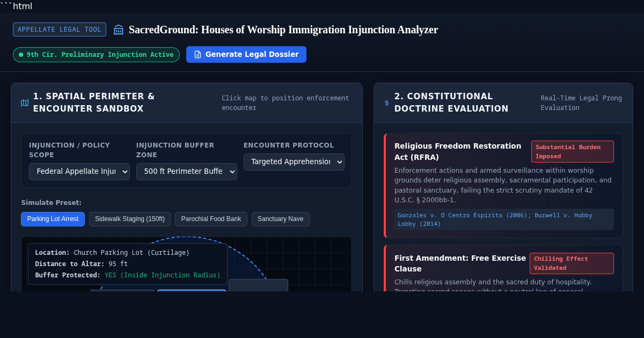This screenshot has height=338, width=644.
Task: Open the Injunction / Policy Scope dropdown
Action: [x=79, y=172]
